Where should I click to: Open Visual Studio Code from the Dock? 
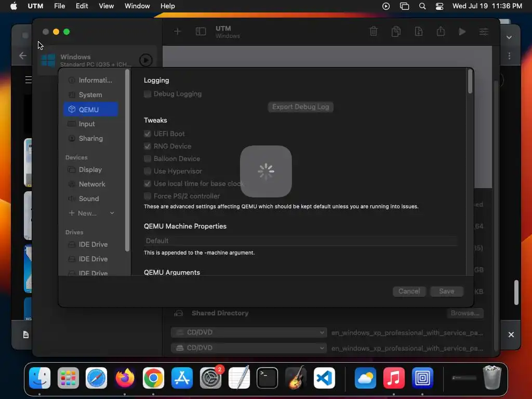pyautogui.click(x=324, y=378)
